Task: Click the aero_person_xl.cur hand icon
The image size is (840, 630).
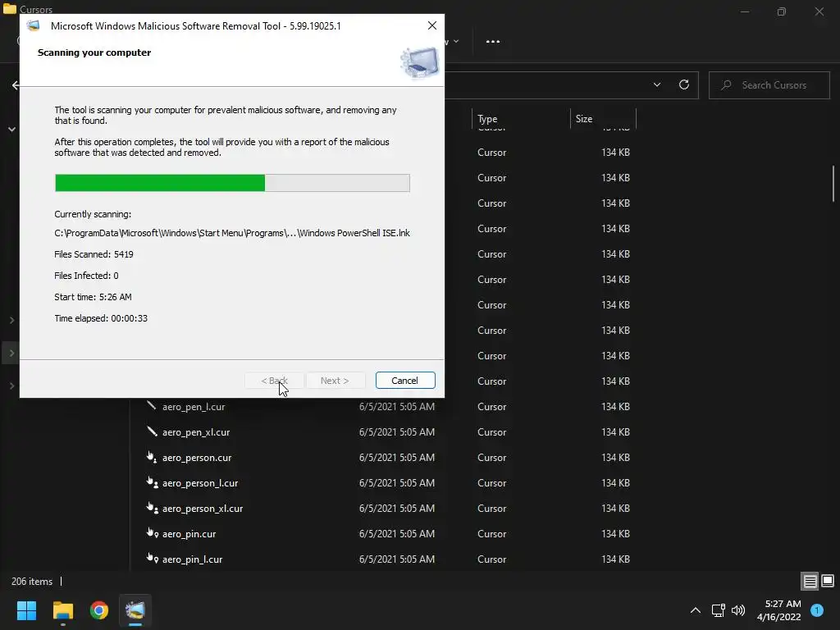Action: point(152,508)
